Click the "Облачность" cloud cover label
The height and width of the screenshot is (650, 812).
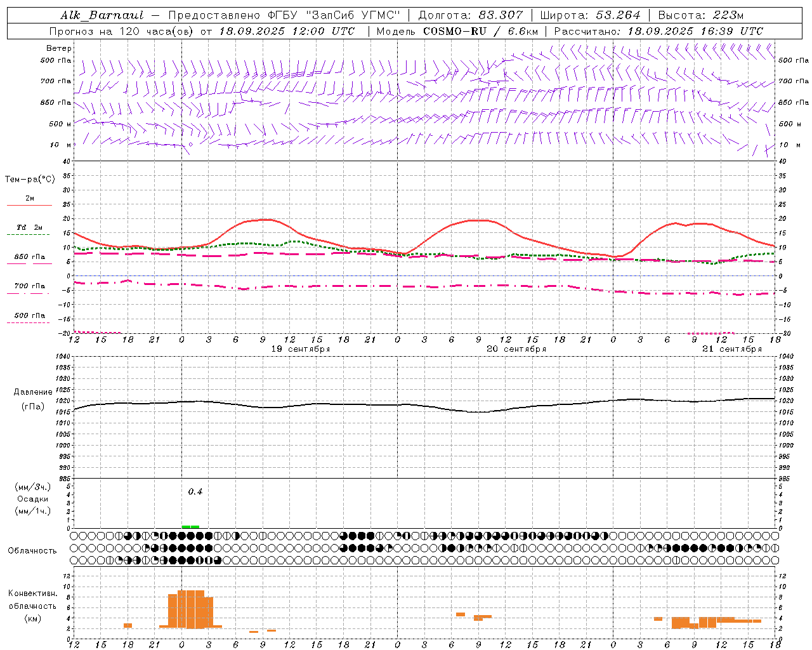click(x=32, y=551)
